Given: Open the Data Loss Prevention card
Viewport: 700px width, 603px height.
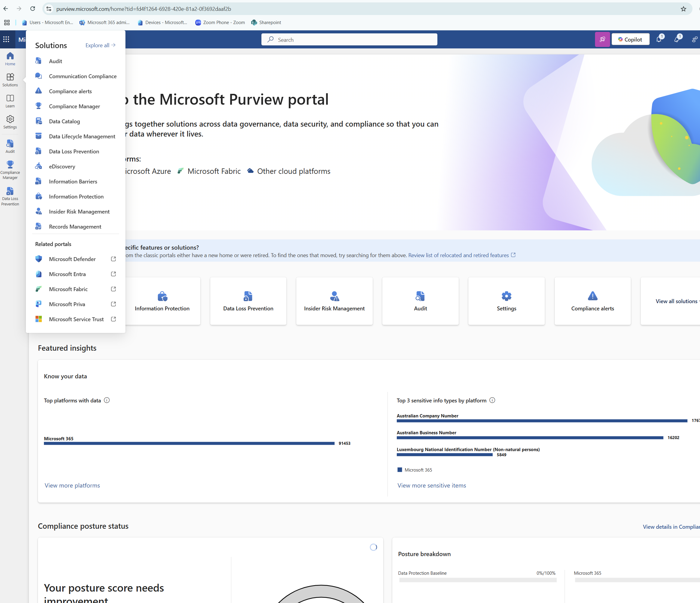Looking at the screenshot, I should click(248, 301).
